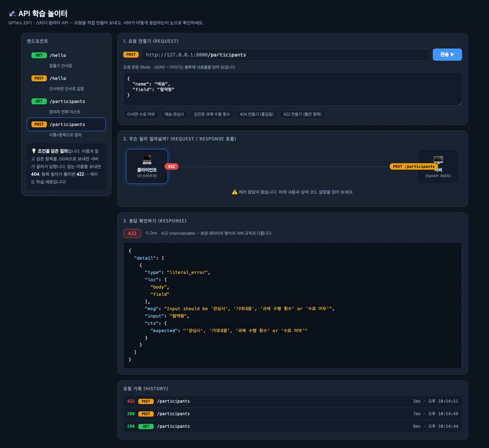Image resolution: width=489 pixels, height=448 pixels.
Task: Click the "literal_error" value in the response JSON
Action: click(x=188, y=272)
